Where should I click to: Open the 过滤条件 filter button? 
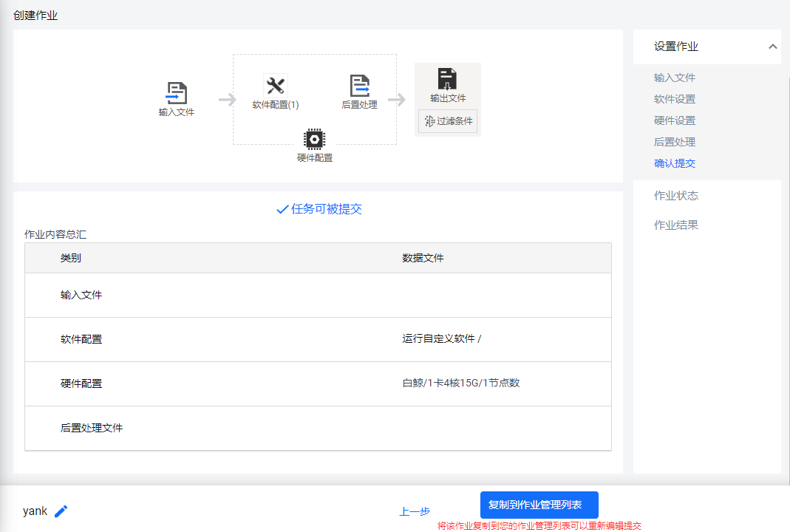pos(448,121)
